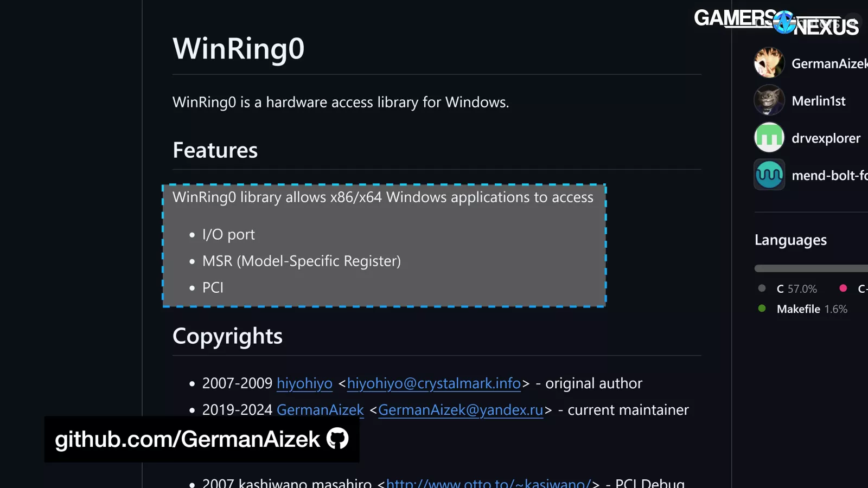Screen dimensions: 868x488
Task: Click the WinRing0 README title heading
Action: [239, 49]
